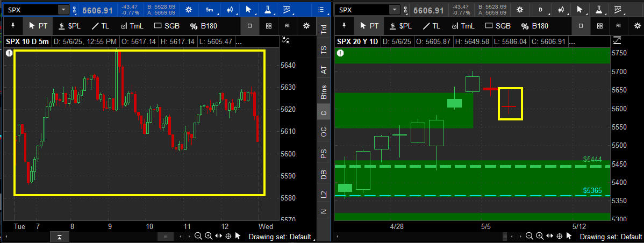Screen dimensions: 644x243
Task: Open the Trd side tab
Action: coord(324,30)
